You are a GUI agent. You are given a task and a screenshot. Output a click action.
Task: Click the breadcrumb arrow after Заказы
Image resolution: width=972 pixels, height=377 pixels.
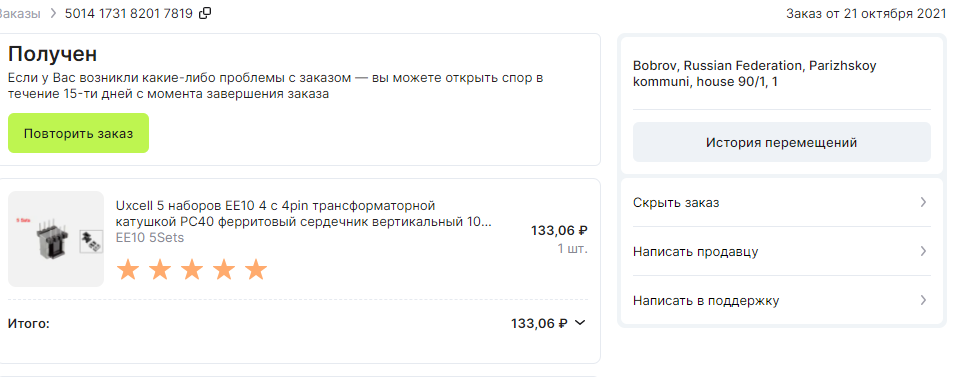tap(53, 13)
